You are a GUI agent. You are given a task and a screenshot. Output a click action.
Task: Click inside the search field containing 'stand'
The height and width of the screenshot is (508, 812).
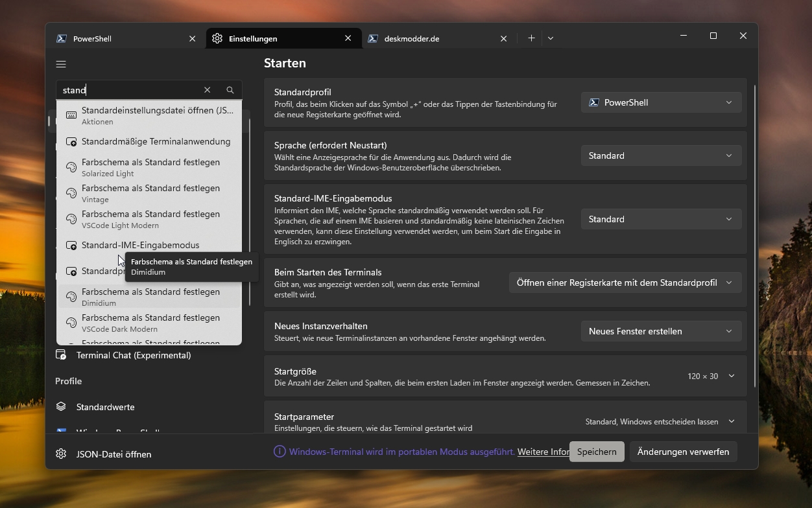(x=130, y=90)
